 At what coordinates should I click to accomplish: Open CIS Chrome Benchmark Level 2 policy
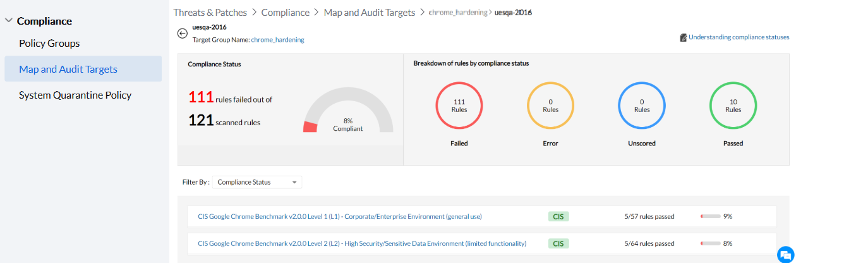click(x=361, y=243)
